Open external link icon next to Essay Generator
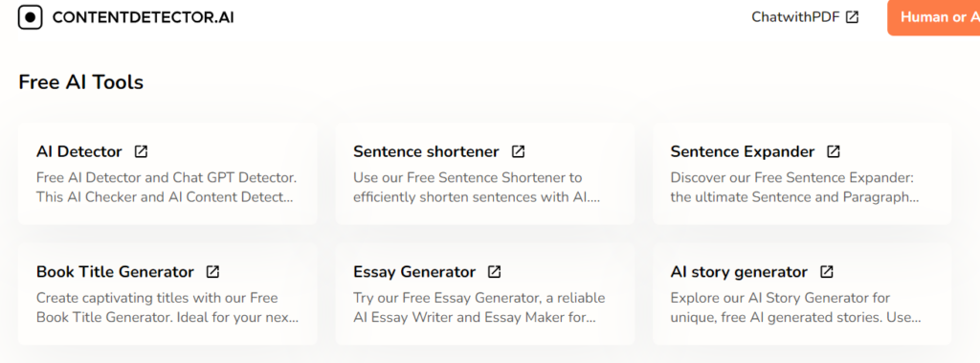This screenshot has height=363, width=980. coord(495,272)
